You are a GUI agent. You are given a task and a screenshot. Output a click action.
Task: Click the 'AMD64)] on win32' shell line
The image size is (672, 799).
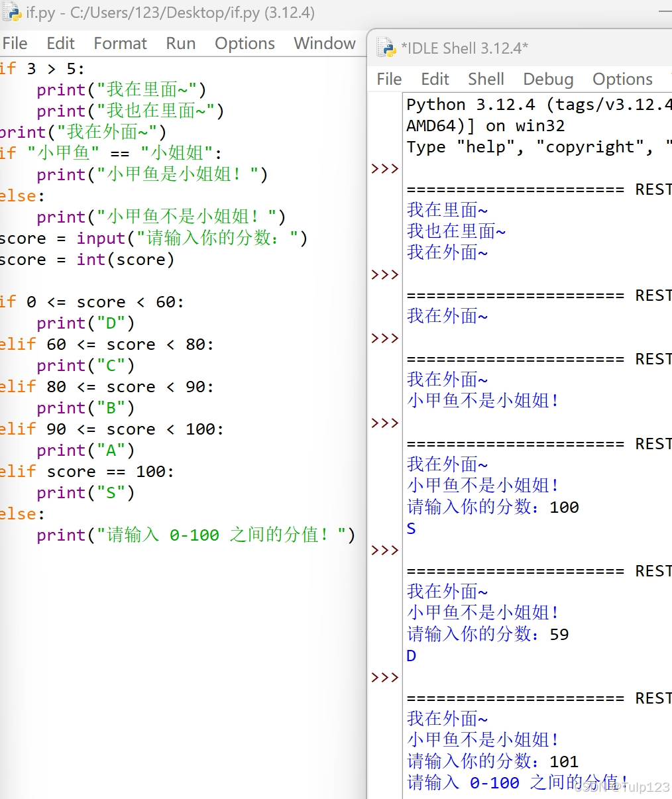tap(486, 126)
